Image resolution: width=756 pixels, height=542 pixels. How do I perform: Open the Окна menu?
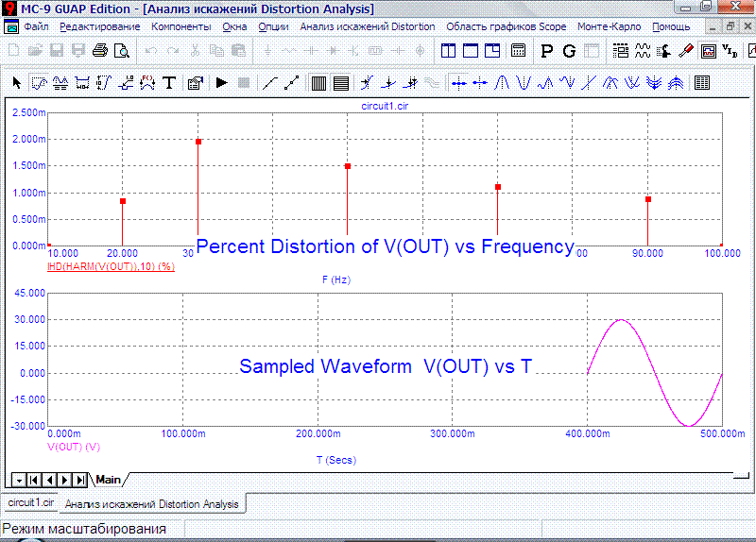[x=234, y=26]
